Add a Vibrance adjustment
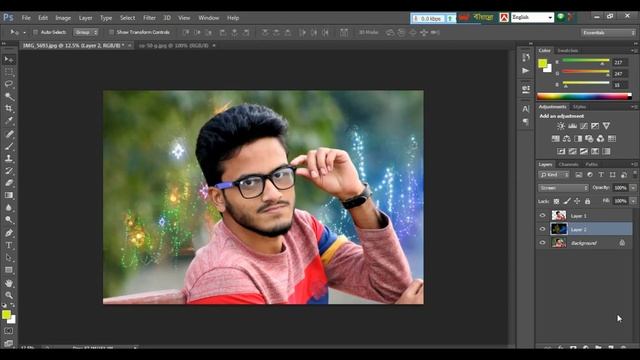640x360 pixels. pyautogui.click(x=607, y=126)
